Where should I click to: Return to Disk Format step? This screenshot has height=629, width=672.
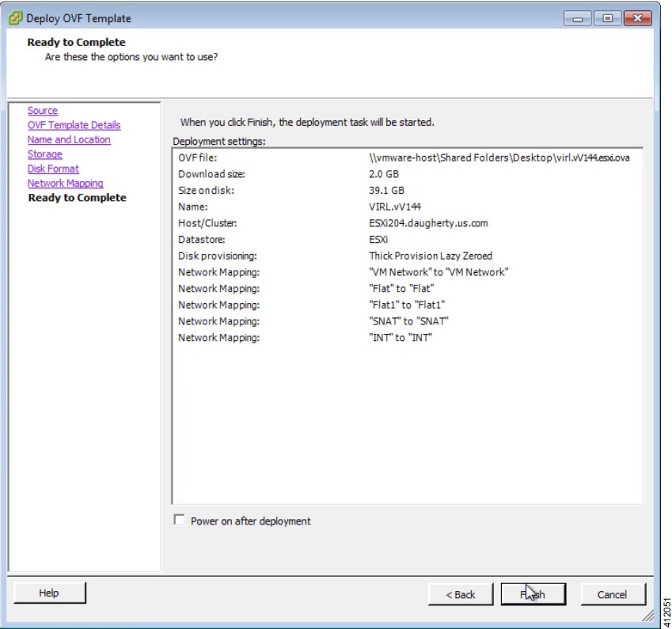(x=53, y=169)
